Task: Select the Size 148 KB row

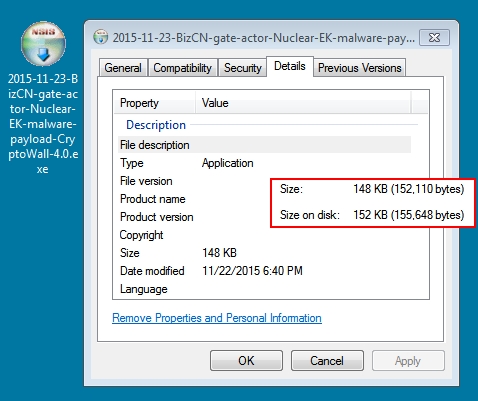Action: click(x=265, y=253)
